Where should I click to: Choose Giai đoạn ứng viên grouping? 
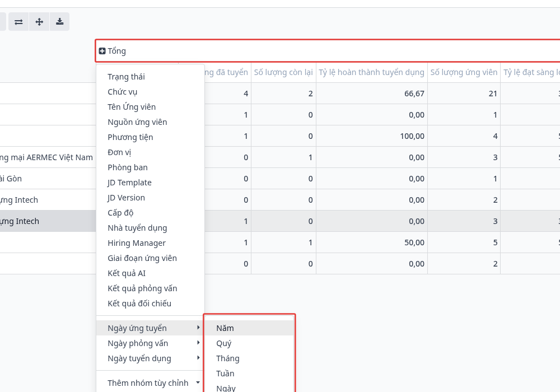coord(150,258)
